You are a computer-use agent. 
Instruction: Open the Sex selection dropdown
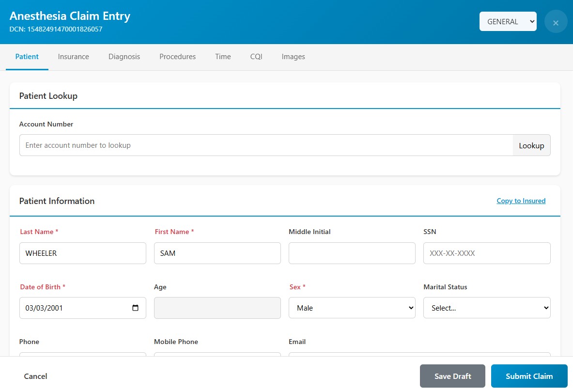tap(352, 308)
